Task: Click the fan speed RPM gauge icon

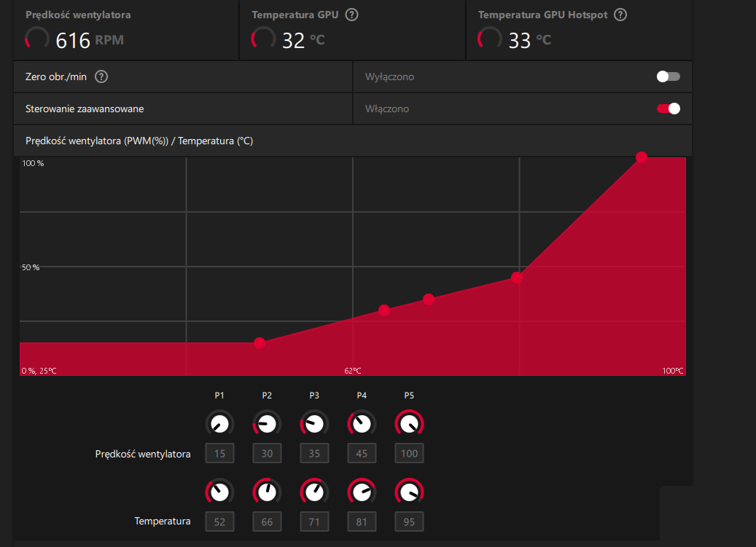Action: [x=36, y=39]
